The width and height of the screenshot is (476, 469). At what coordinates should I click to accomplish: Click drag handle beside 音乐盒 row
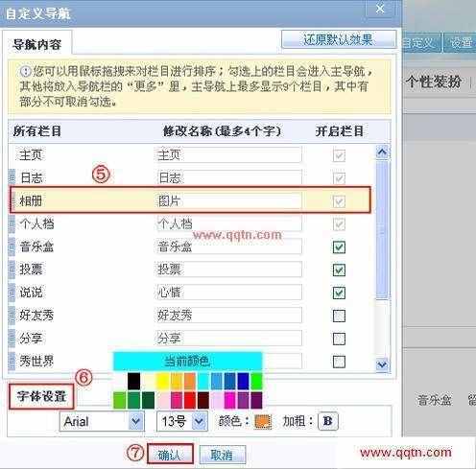[x=12, y=246]
